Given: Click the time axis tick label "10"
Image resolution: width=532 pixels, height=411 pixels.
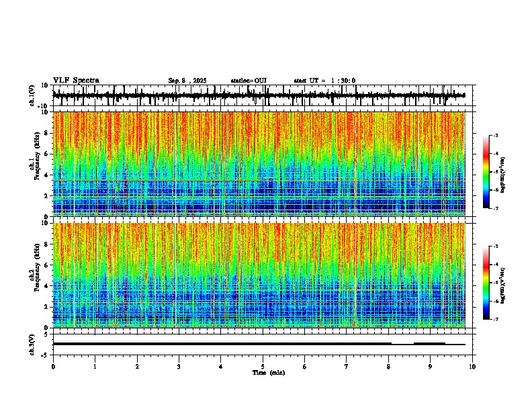Looking at the screenshot, I should tap(472, 367).
